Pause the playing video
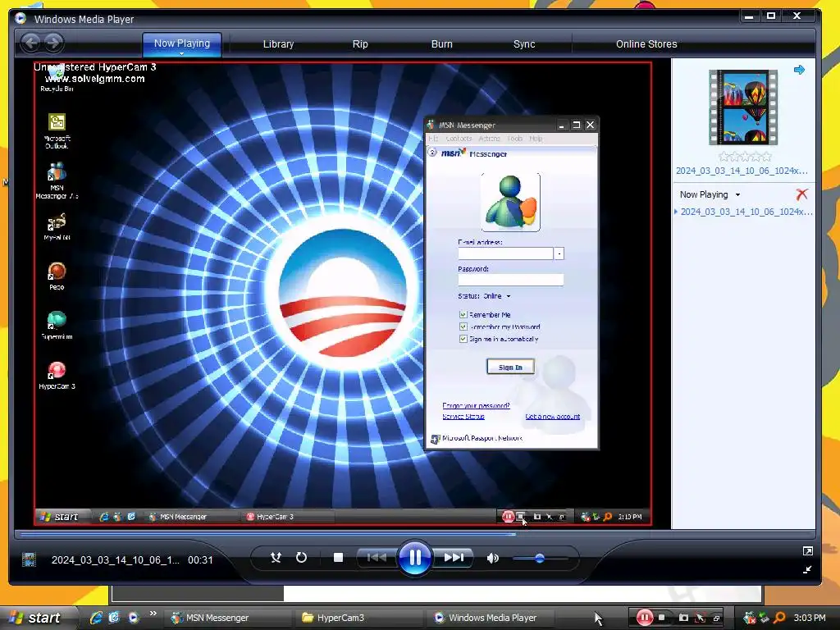840x630 pixels. pyautogui.click(x=415, y=558)
